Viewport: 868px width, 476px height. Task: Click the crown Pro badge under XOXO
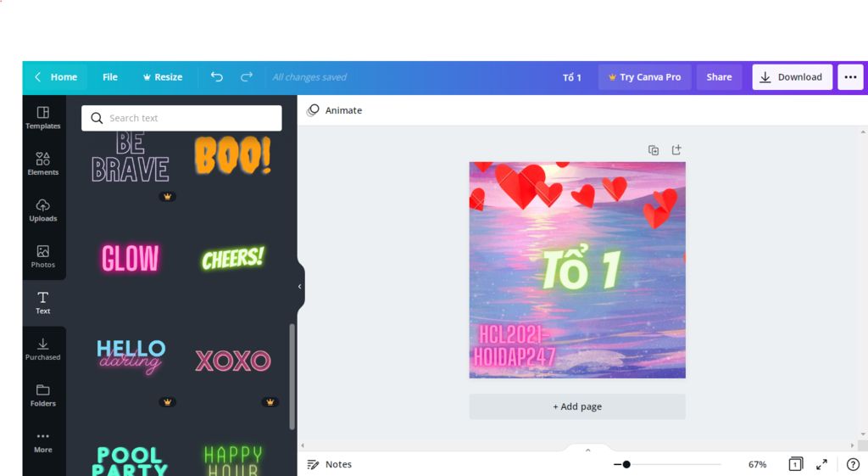tap(270, 402)
